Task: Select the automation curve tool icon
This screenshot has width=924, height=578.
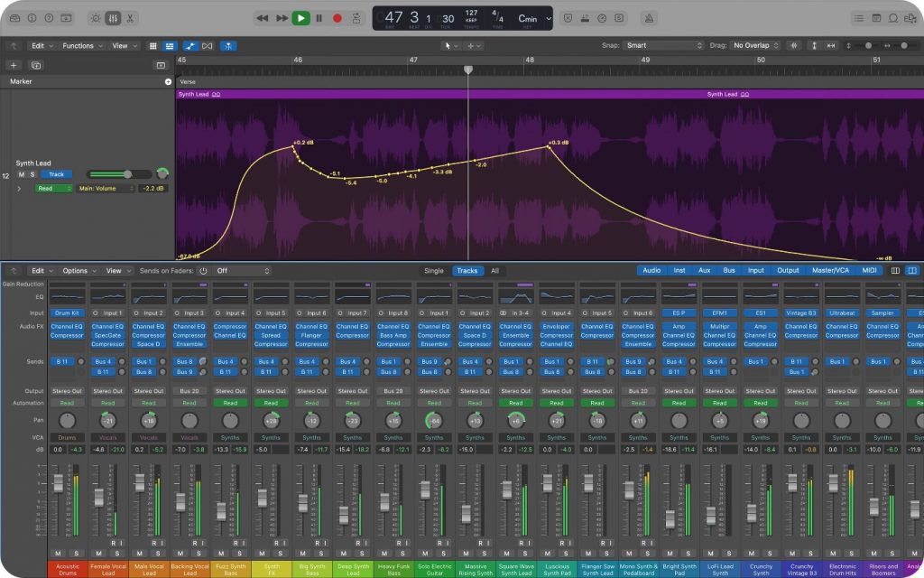Action: pyautogui.click(x=191, y=45)
